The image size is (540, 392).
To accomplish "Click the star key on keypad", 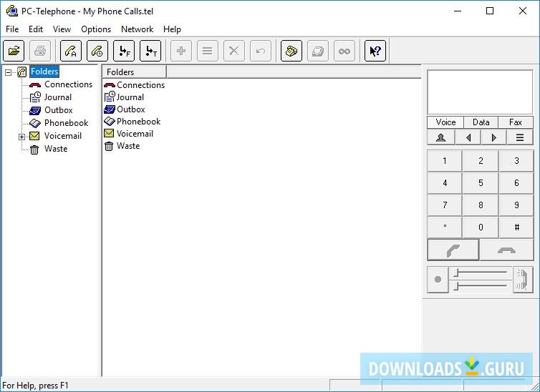I will pyautogui.click(x=445, y=227).
